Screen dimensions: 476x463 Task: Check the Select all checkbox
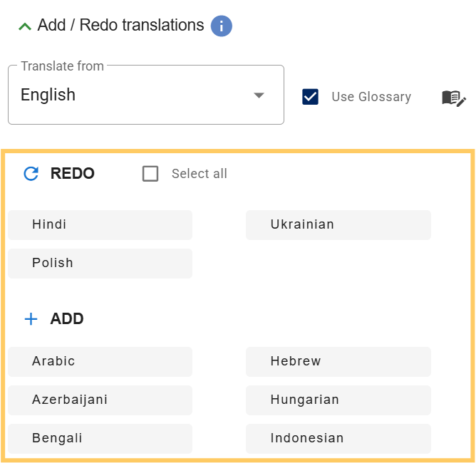point(150,174)
